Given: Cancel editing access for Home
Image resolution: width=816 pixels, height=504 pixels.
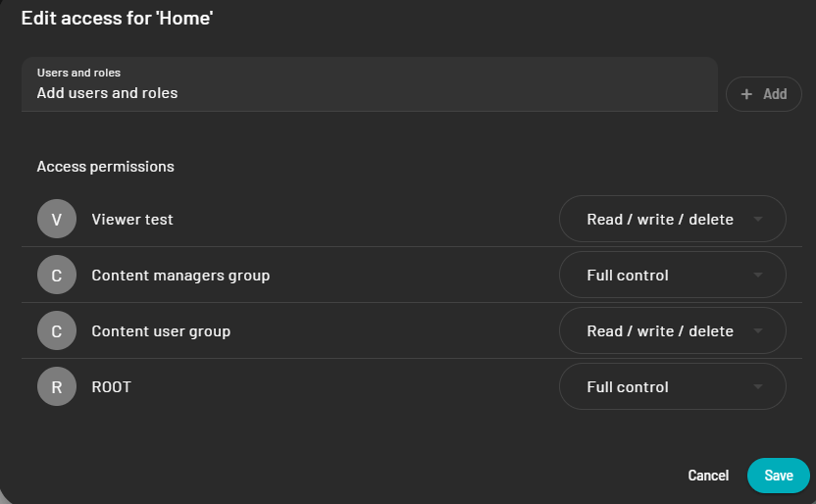Looking at the screenshot, I should coord(708,476).
